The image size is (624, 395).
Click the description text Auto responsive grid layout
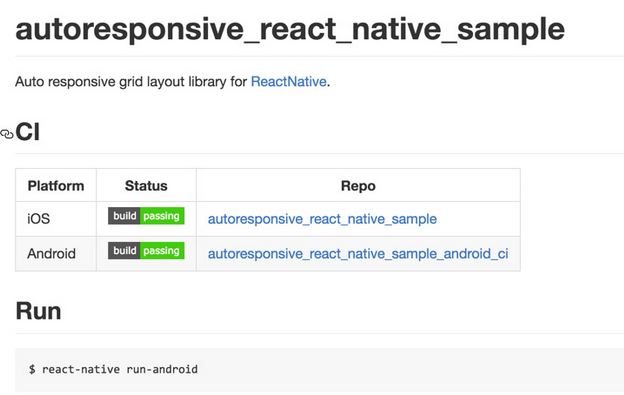[100, 82]
